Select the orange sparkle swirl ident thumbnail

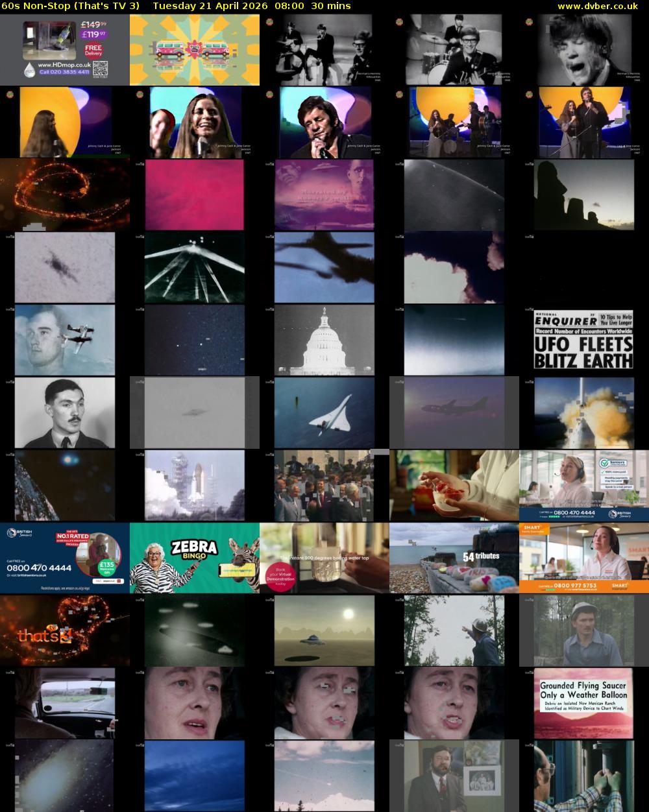[x=65, y=195]
